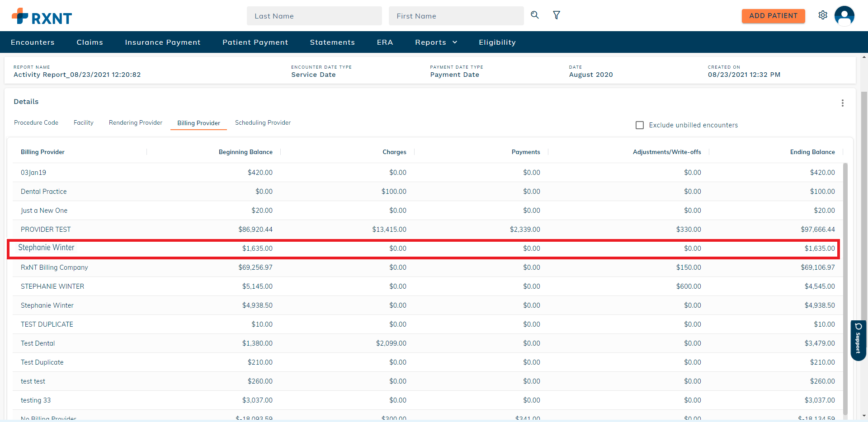The width and height of the screenshot is (868, 422).
Task: Open Patient Payment page
Action: (255, 42)
